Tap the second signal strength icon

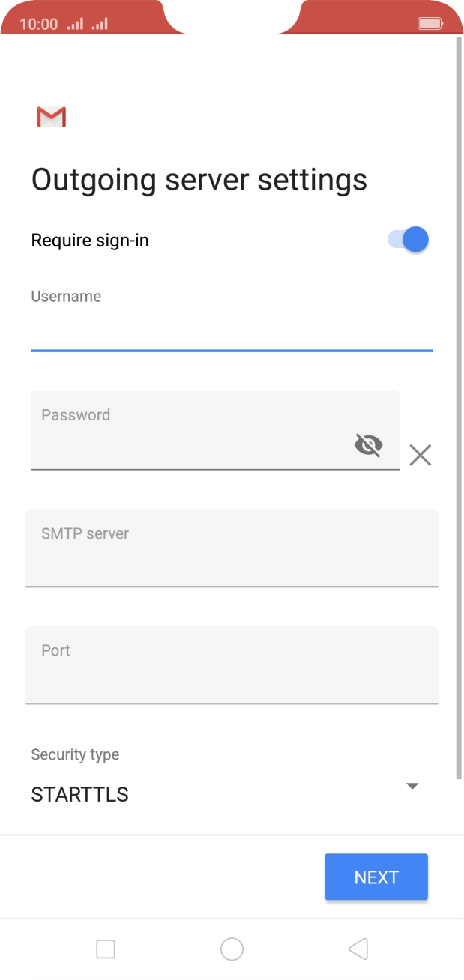[x=100, y=24]
